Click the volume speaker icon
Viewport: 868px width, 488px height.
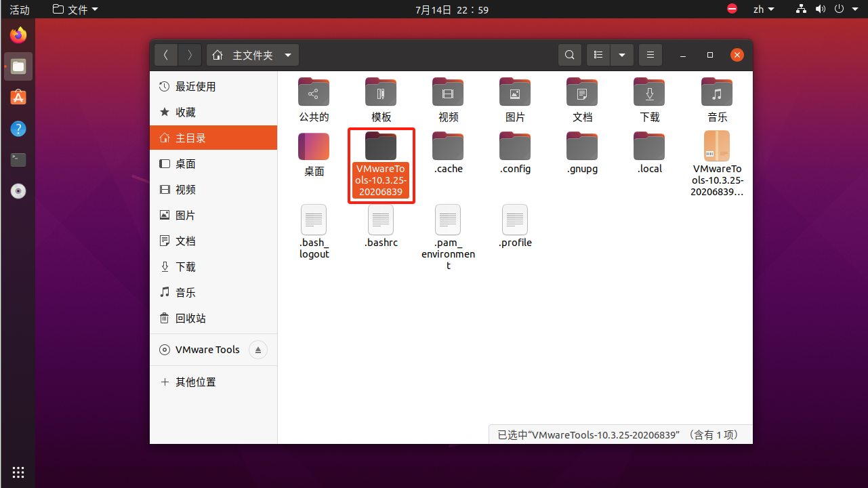[x=821, y=9]
